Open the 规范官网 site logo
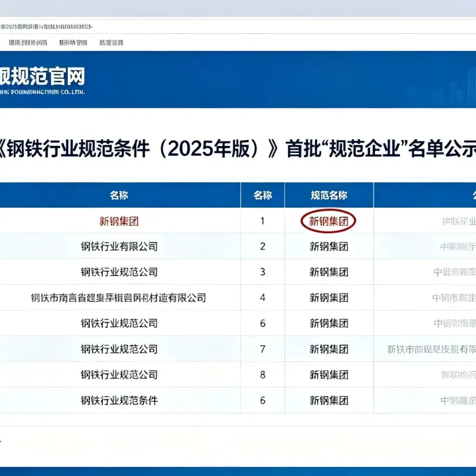 click(x=42, y=80)
